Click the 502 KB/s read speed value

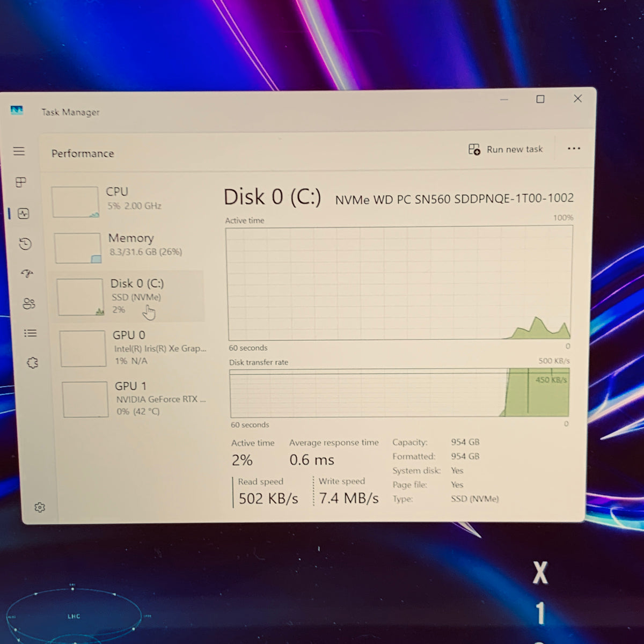pos(268,499)
